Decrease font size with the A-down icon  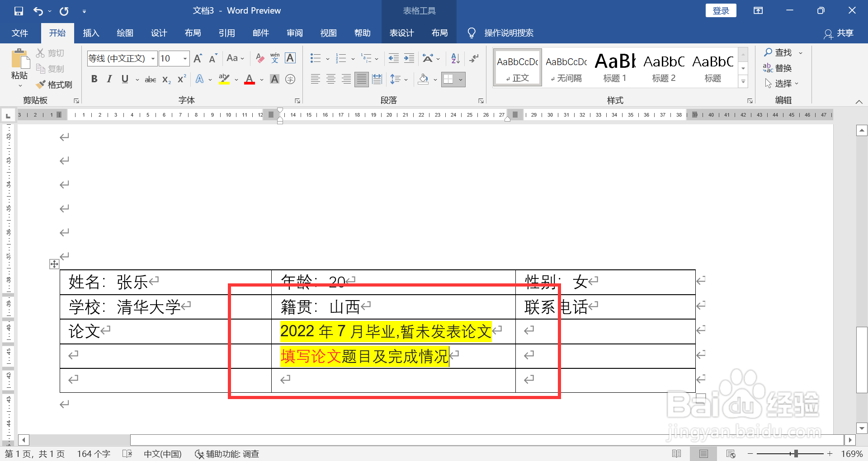coord(213,58)
